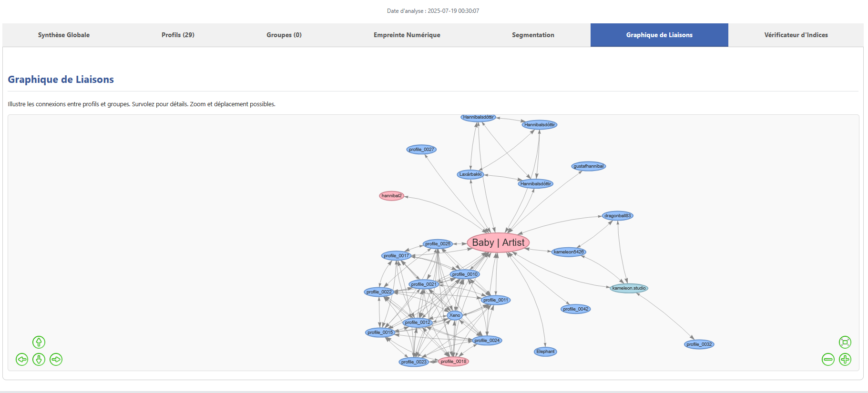Click the Xeno node in the cluster
868x393 pixels.
(455, 315)
